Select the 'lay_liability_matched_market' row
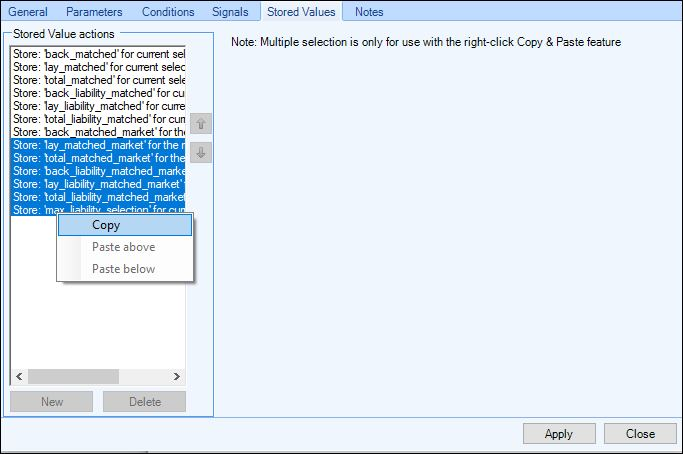683x454 pixels. tap(98, 184)
